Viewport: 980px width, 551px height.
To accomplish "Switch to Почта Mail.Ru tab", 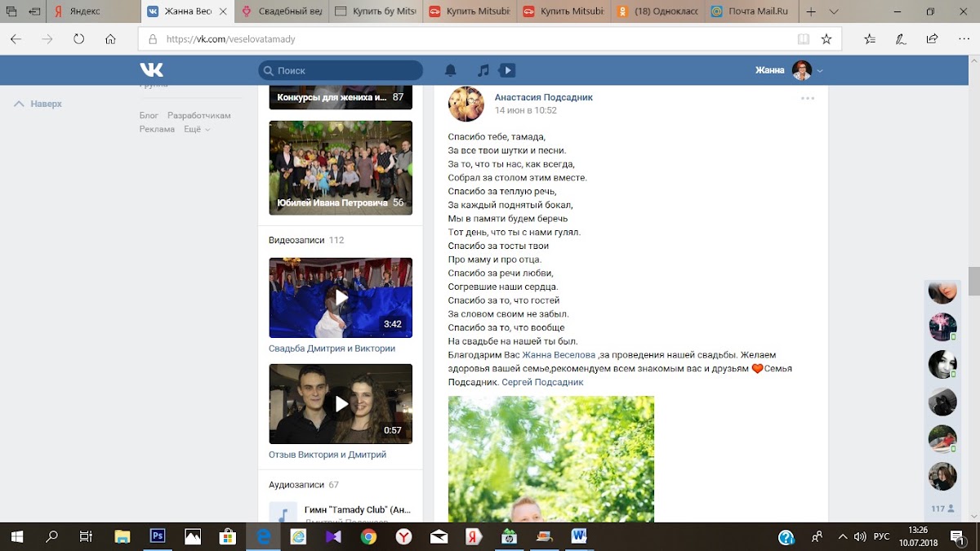I will tap(751, 11).
